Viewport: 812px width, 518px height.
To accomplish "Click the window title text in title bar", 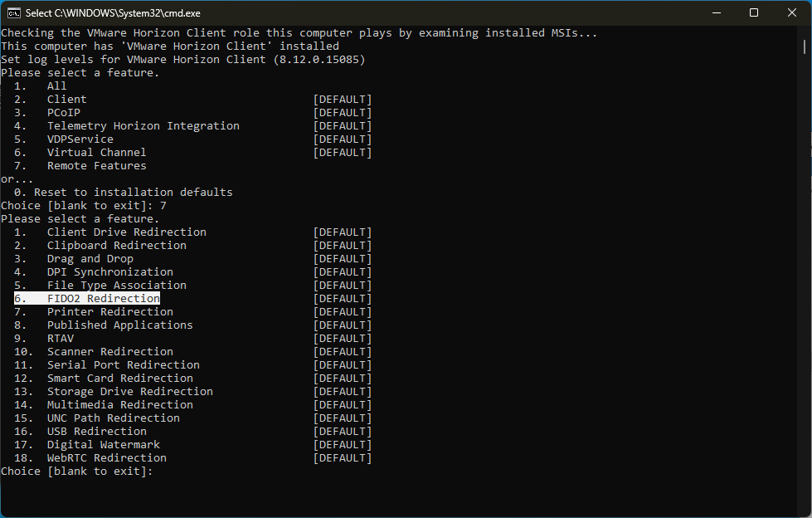I will click(x=113, y=13).
